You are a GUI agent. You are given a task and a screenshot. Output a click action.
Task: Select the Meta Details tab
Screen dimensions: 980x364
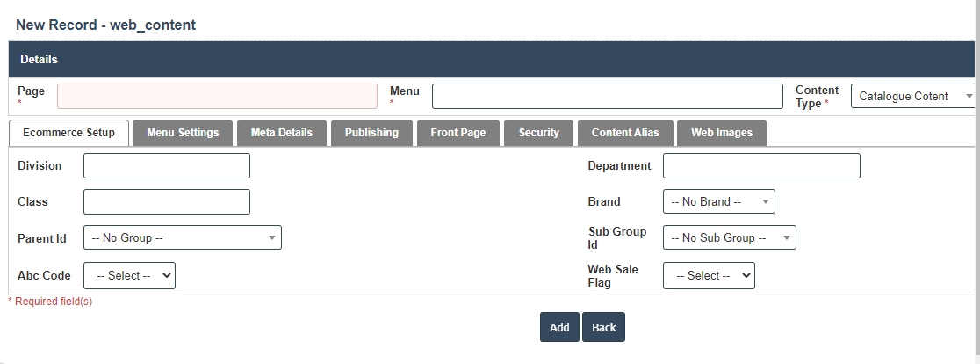point(281,133)
